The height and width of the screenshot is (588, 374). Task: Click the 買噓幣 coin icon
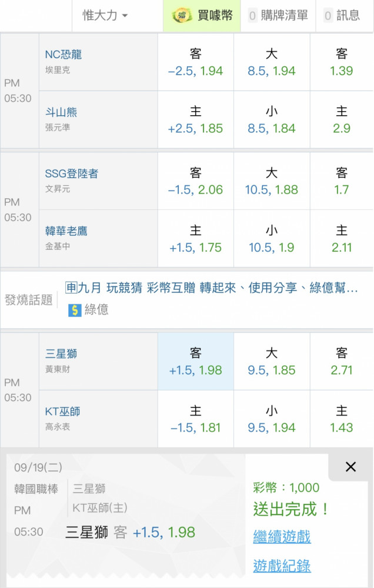[x=182, y=15]
